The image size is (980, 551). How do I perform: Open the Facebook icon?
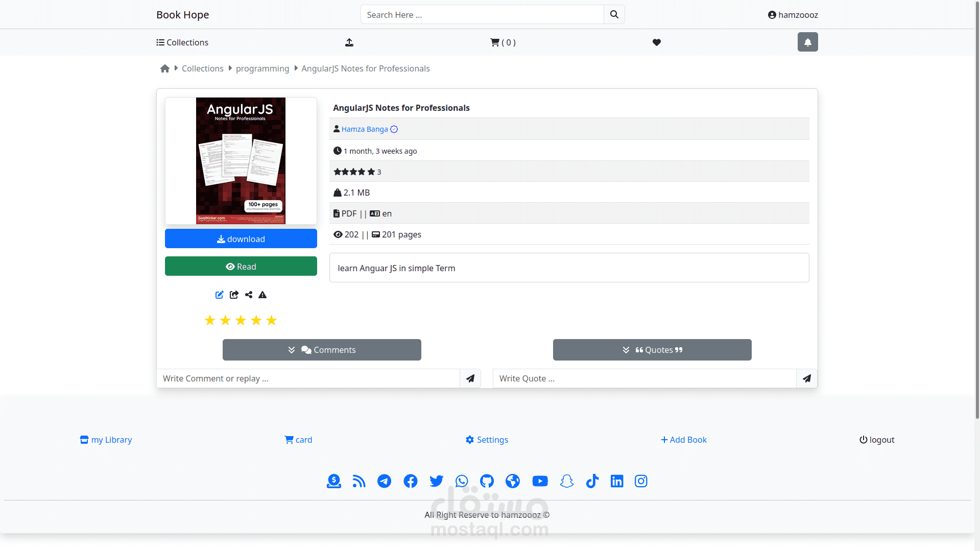point(411,481)
